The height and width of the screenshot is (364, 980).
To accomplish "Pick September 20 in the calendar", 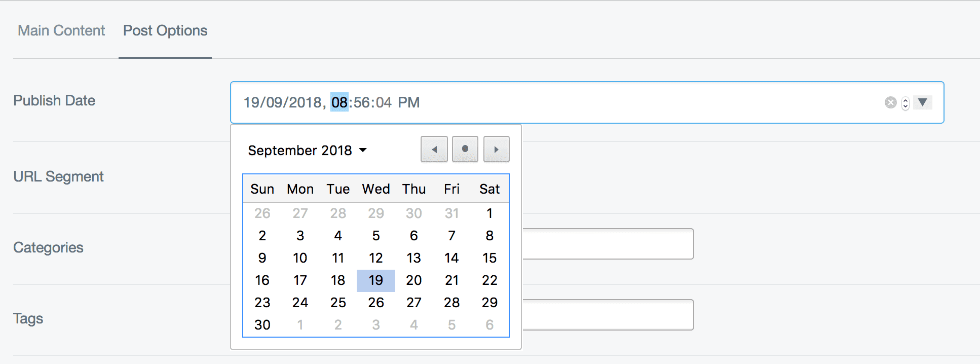I will click(x=414, y=280).
